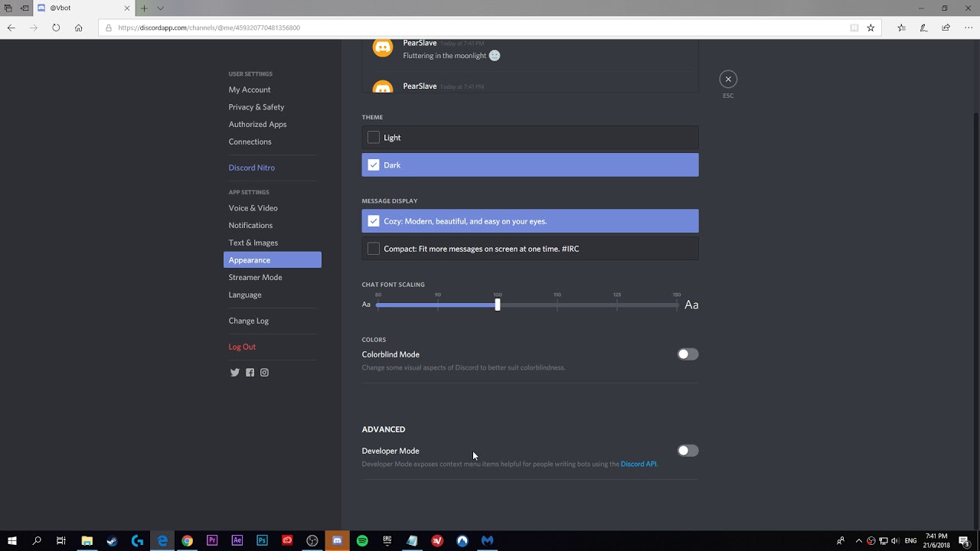Select Appearance settings tab
The image size is (980, 551).
click(x=273, y=260)
